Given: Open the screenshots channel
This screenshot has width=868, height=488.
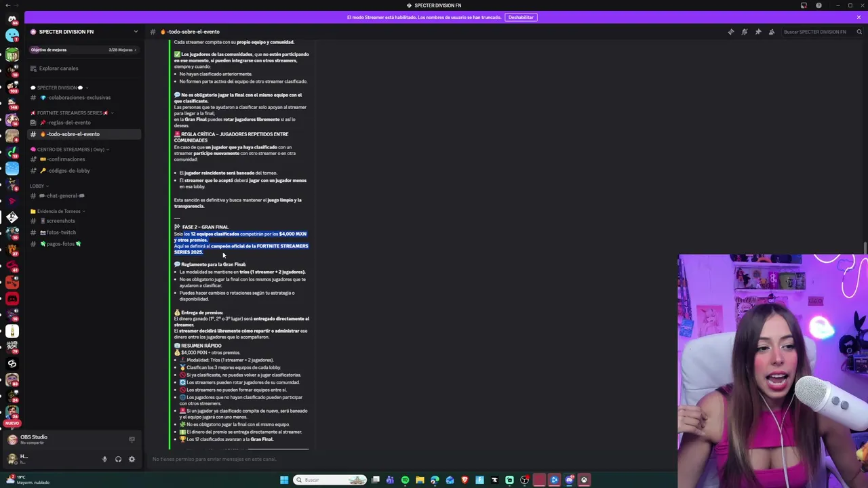Looking at the screenshot, I should point(84,221).
